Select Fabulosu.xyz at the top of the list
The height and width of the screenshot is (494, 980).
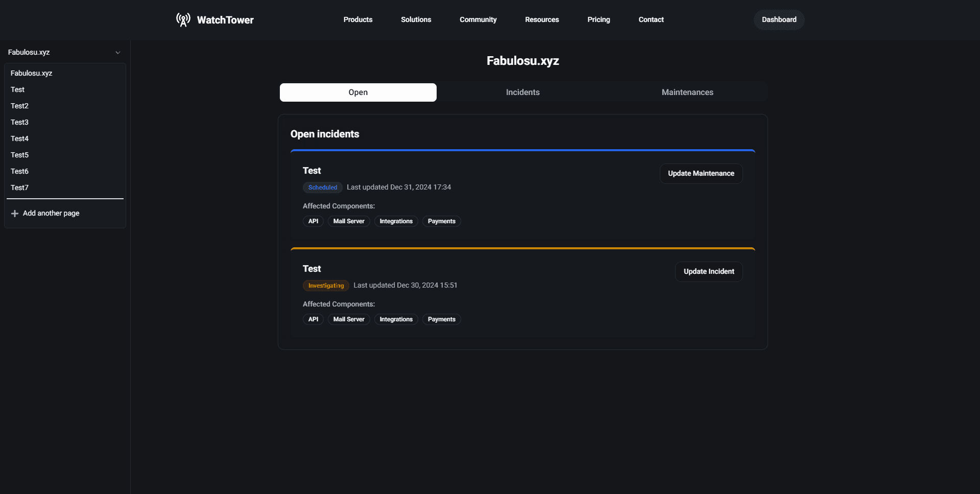tap(31, 73)
